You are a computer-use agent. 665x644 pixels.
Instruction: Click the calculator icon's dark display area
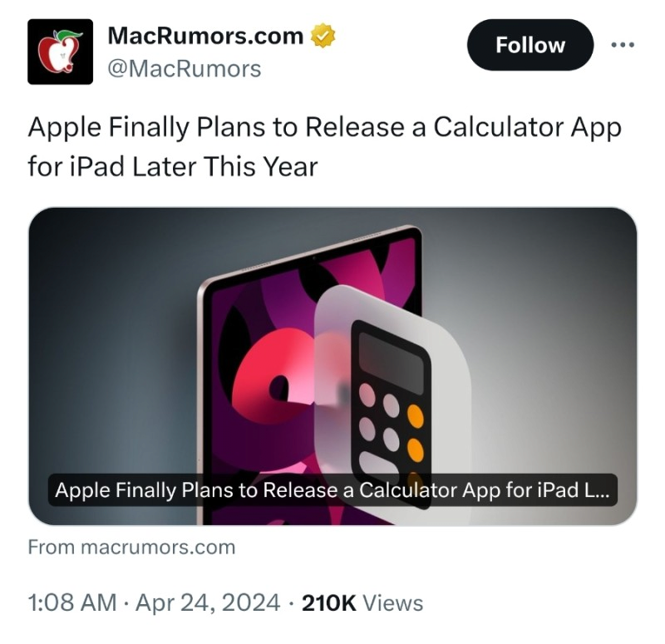click(x=391, y=355)
